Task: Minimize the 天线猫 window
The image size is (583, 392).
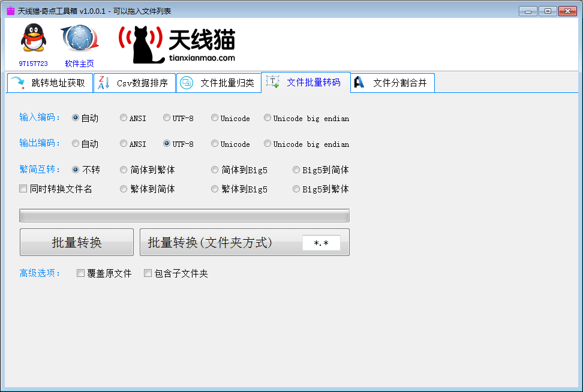Action: pyautogui.click(x=528, y=11)
